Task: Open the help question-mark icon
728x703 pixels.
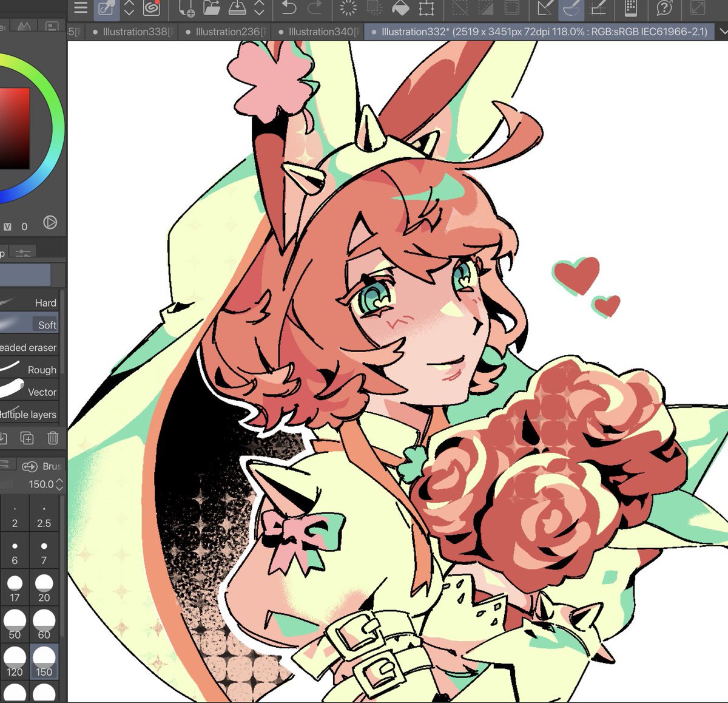Action: tap(664, 8)
